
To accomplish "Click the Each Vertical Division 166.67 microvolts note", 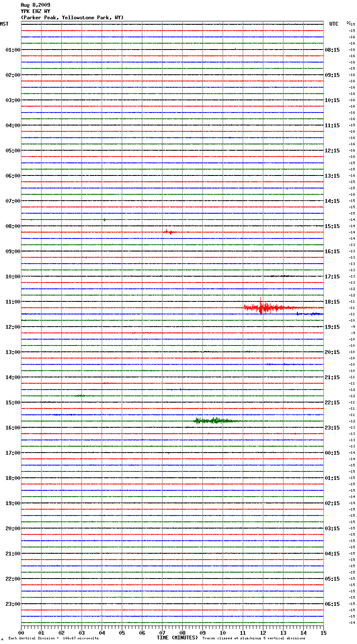I will coord(53,639).
